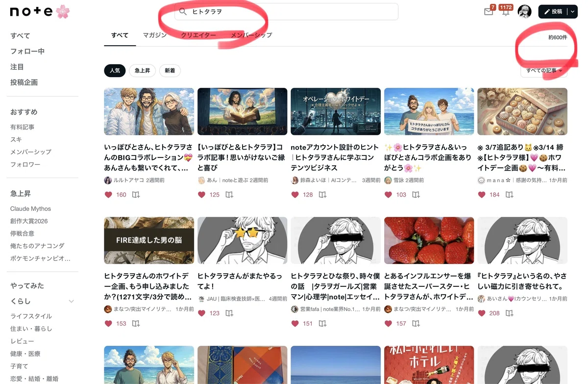Switch to the クリエイター tab
The width and height of the screenshot is (588, 384).
coord(198,35)
